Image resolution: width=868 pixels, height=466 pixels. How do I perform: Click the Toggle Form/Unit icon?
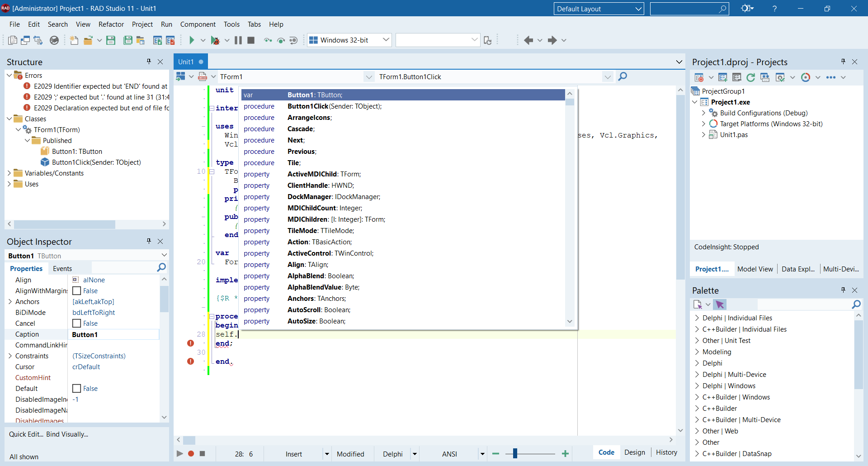click(38, 40)
